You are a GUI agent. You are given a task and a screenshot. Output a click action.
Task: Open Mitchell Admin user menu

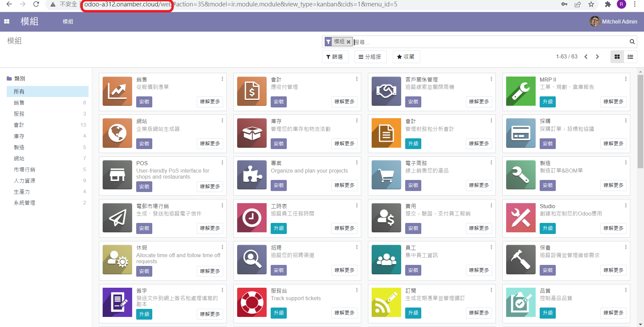(x=613, y=21)
